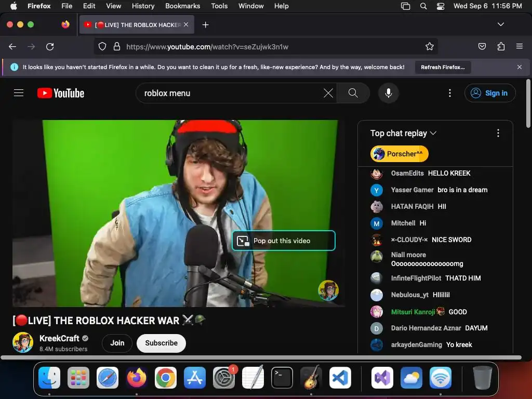
Task: Click OsamEdits chat message
Action: (x=449, y=173)
